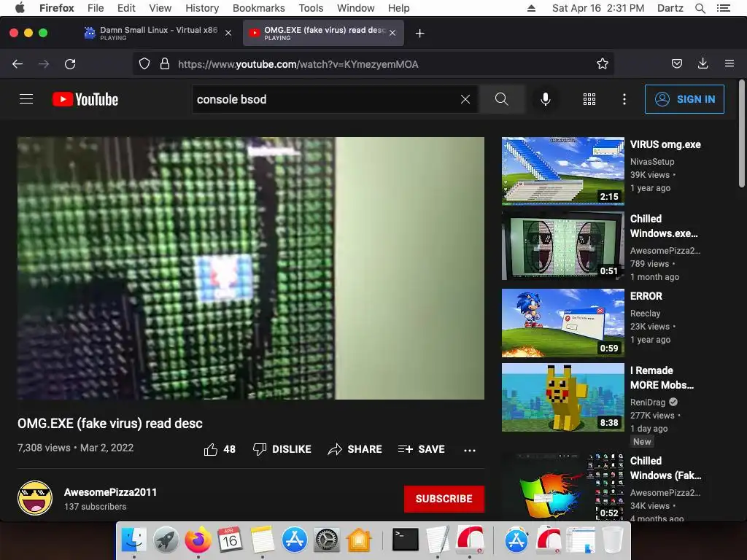Image resolution: width=747 pixels, height=560 pixels.
Task: Open a new tab
Action: click(419, 34)
